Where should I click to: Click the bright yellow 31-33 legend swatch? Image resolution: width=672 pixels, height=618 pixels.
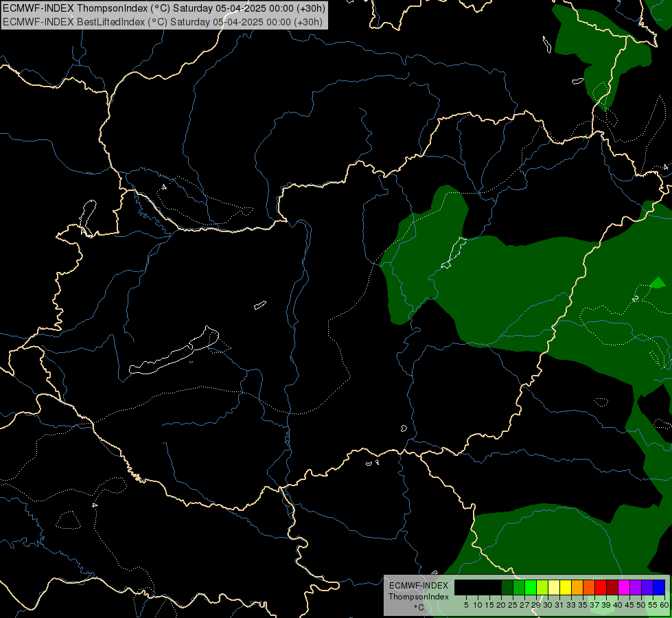click(566, 587)
